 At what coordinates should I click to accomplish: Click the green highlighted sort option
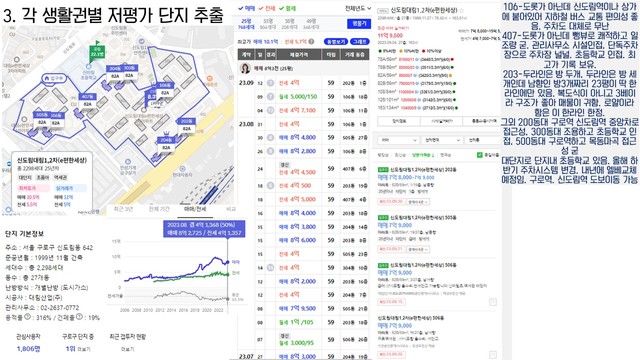423,155
